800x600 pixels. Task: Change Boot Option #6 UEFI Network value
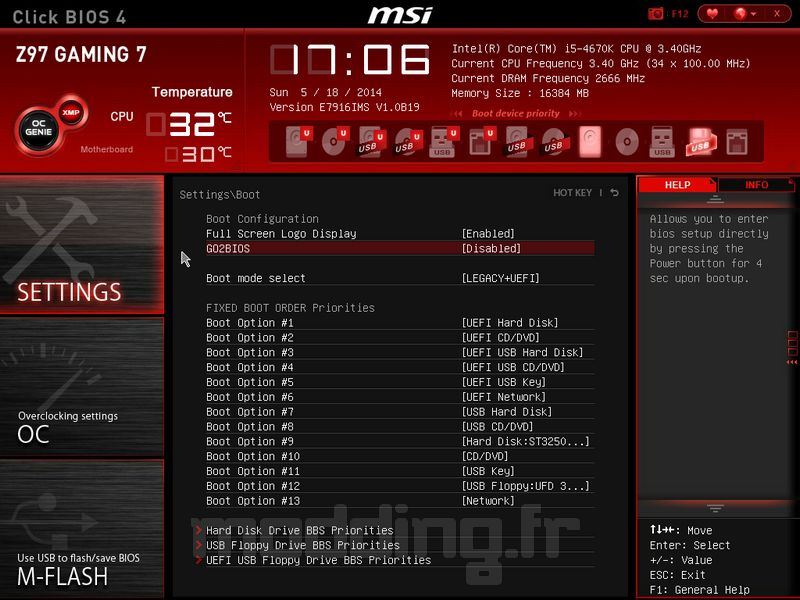(x=504, y=397)
